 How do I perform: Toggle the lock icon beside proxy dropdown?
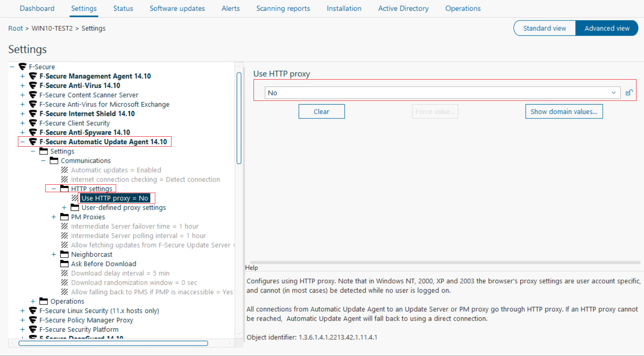(629, 93)
